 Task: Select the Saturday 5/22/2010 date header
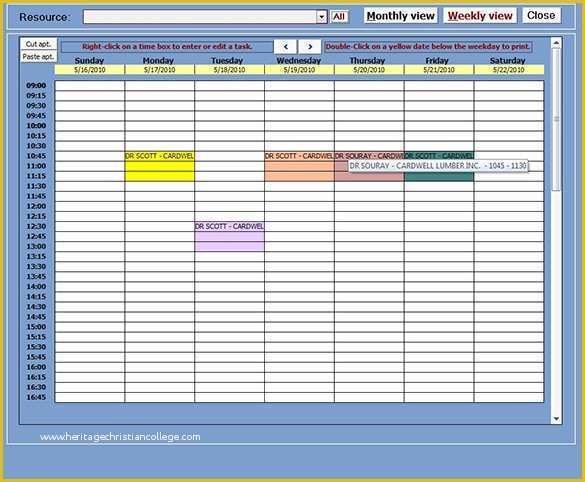tap(509, 70)
